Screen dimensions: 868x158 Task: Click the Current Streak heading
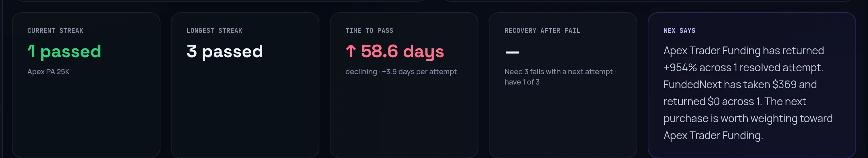[55, 31]
